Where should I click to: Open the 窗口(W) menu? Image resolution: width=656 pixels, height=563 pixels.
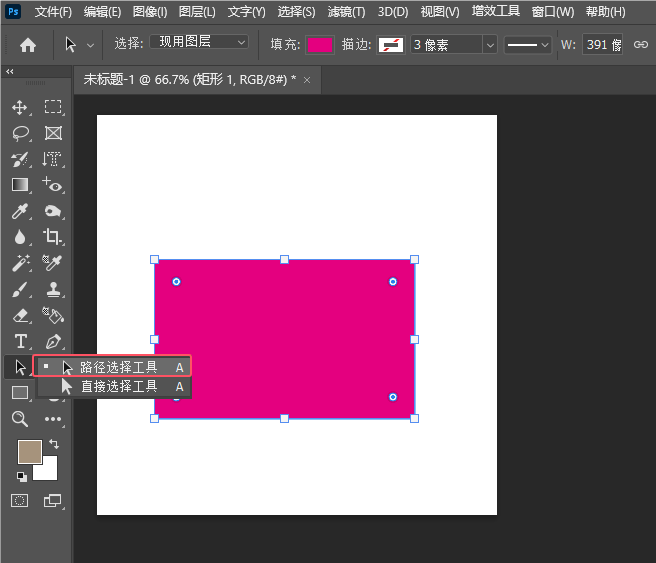point(553,12)
